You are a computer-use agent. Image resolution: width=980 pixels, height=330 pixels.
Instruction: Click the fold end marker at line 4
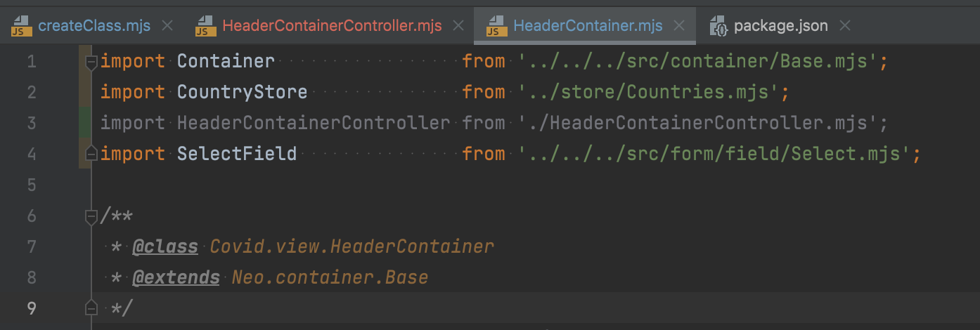91,152
